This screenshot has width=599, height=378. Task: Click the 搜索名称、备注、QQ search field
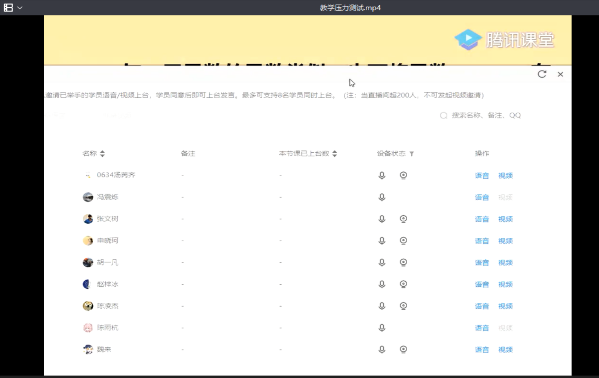(481, 115)
